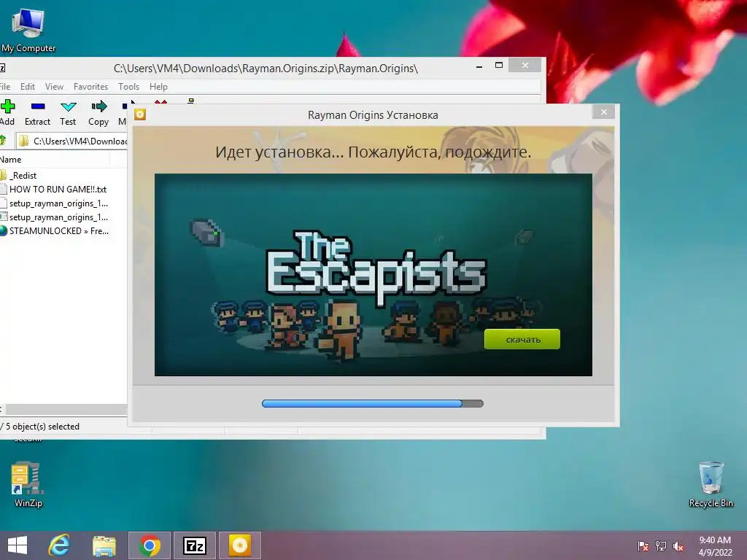Open My Computer desktop icon
The image size is (747, 560).
coord(28,30)
